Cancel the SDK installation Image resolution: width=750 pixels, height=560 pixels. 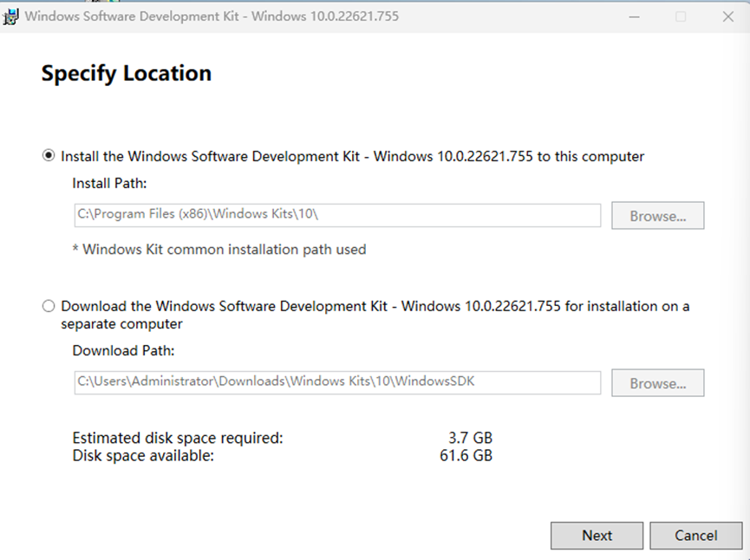(x=696, y=536)
